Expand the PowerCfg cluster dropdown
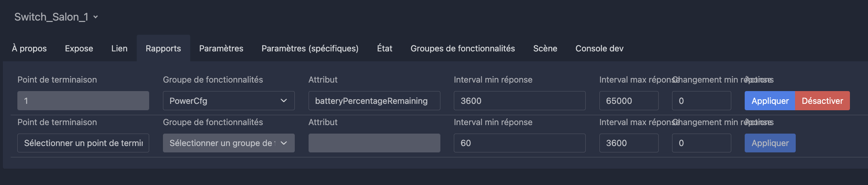Viewport: 868px width, 185px height. tap(229, 101)
